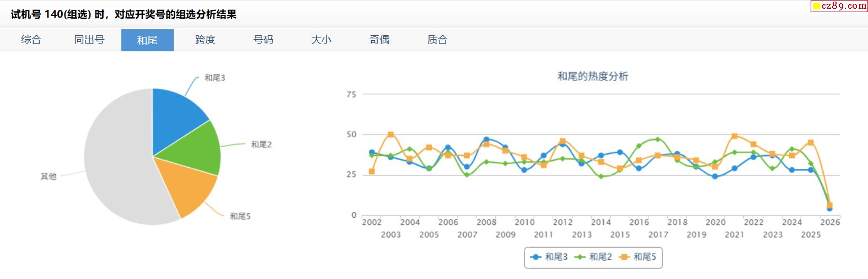Image resolution: width=868 pixels, height=279 pixels.
Task: Open the 跨度 tab
Action: [x=205, y=40]
